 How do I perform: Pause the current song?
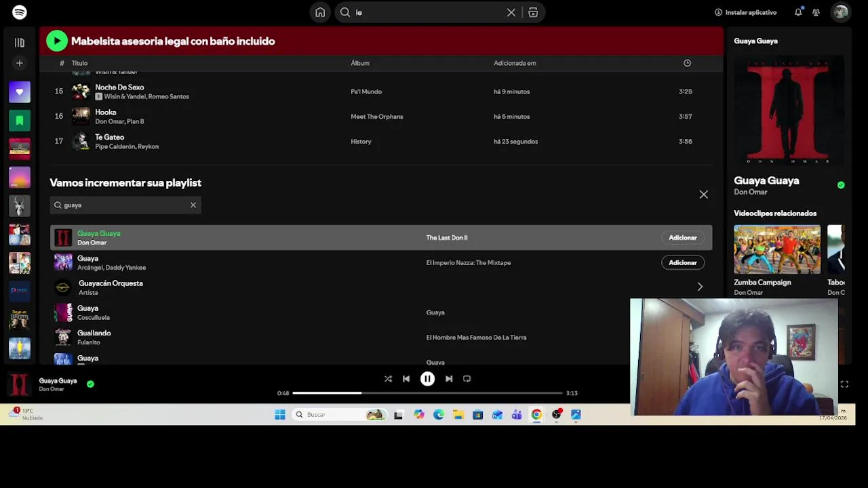point(427,379)
